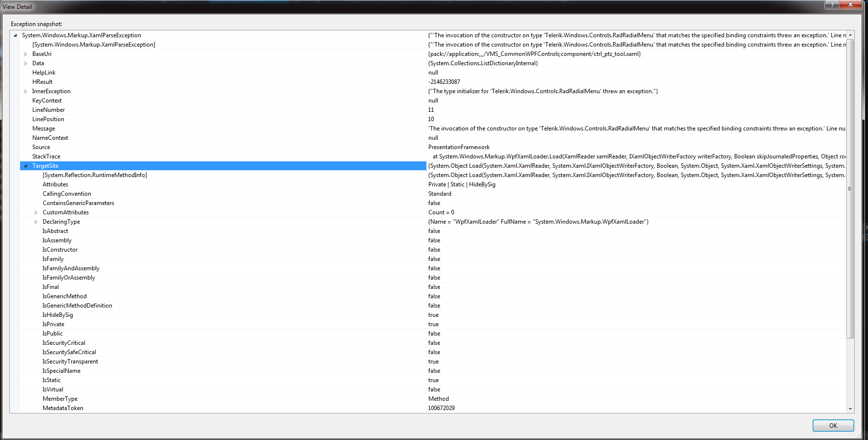
Task: Select the IsGenericMethod row
Action: pyautogui.click(x=433, y=296)
